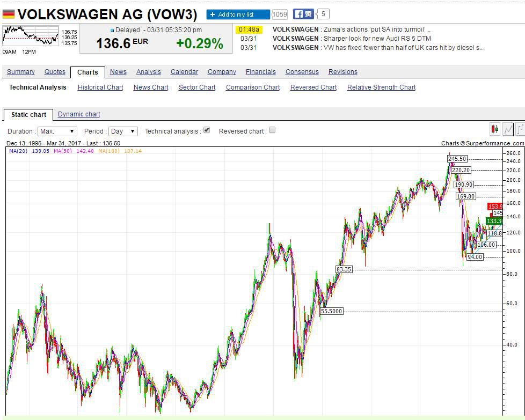The image size is (525, 420).
Task: Open the Consensus tab
Action: 302,72
